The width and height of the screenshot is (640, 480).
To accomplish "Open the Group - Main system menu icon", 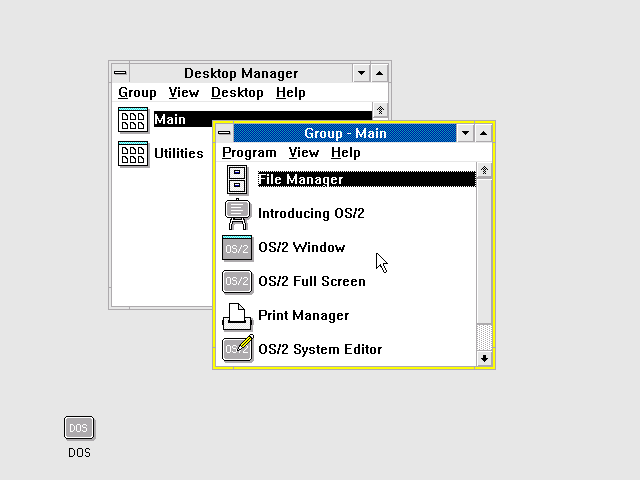I will click(x=224, y=133).
